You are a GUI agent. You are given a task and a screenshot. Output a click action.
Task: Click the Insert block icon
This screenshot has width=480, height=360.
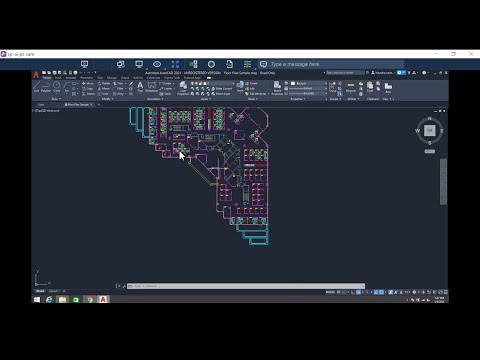[x=240, y=87]
